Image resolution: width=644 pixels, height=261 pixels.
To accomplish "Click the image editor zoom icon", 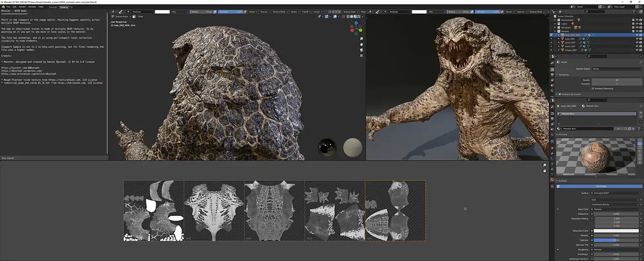I will coord(544,165).
